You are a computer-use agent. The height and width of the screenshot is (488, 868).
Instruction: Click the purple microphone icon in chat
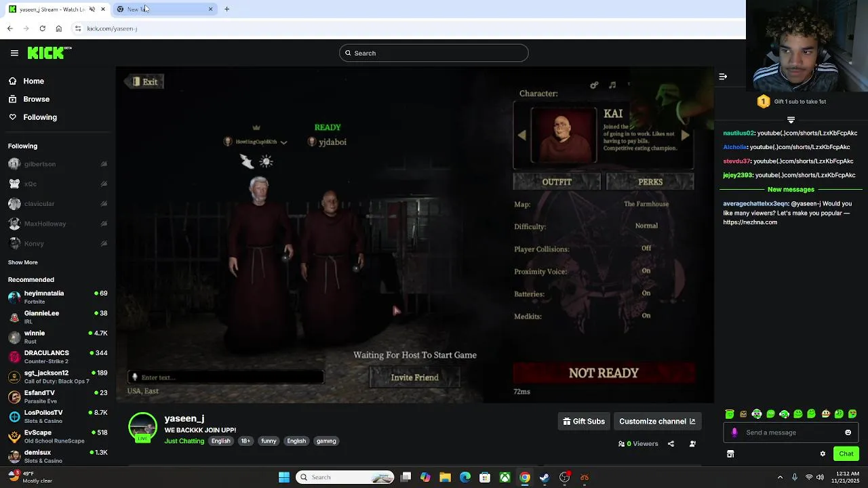734,432
